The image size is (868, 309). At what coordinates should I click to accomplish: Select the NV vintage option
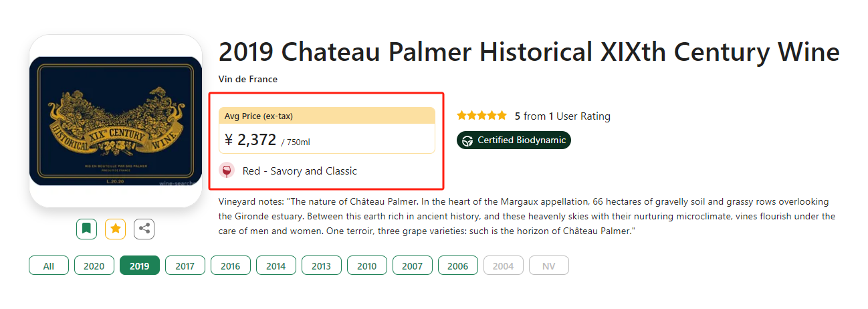click(549, 266)
